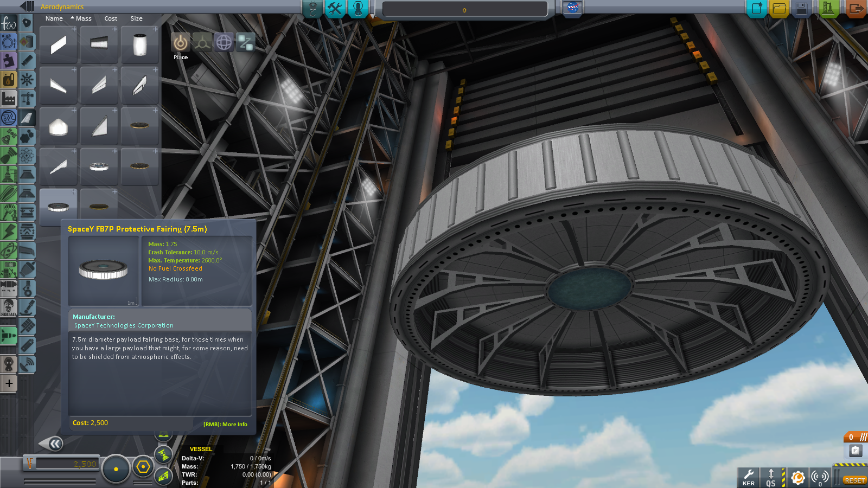Viewport: 868px width, 488px height.
Task: Toggle symmetry mode dial
Action: tap(116, 469)
